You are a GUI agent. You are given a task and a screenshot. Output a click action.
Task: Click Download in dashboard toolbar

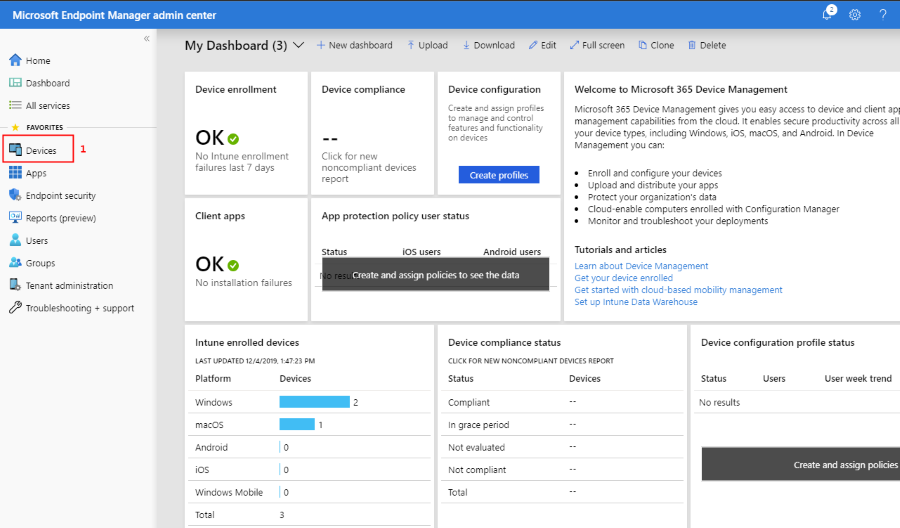coord(489,45)
